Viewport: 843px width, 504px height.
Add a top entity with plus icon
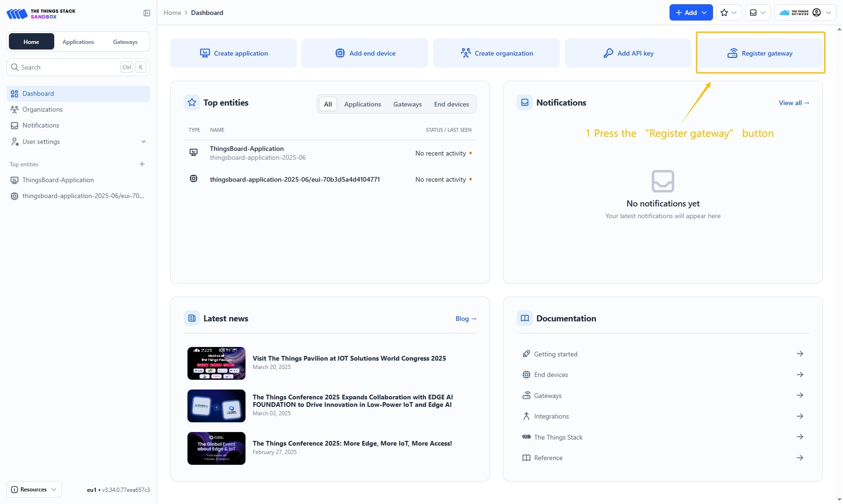click(142, 164)
